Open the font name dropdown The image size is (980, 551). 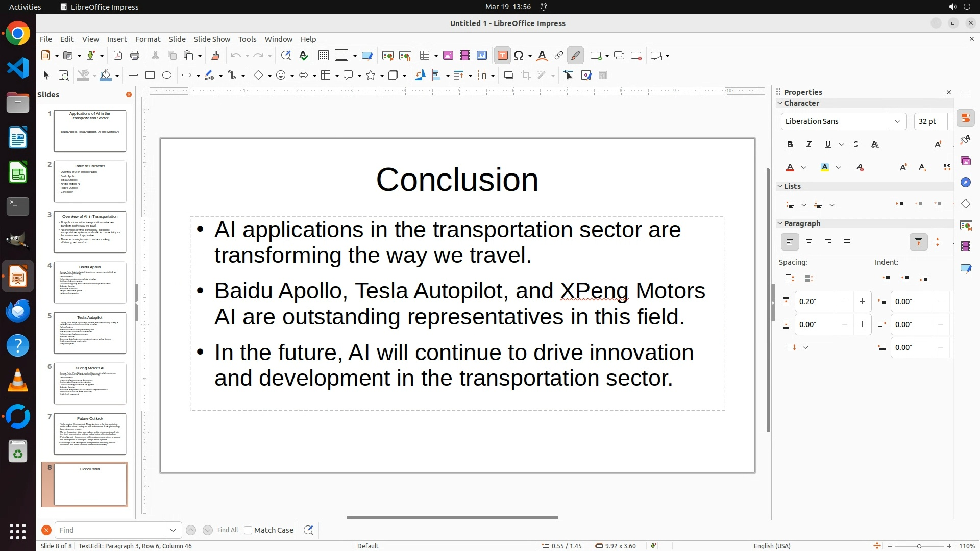[897, 121]
